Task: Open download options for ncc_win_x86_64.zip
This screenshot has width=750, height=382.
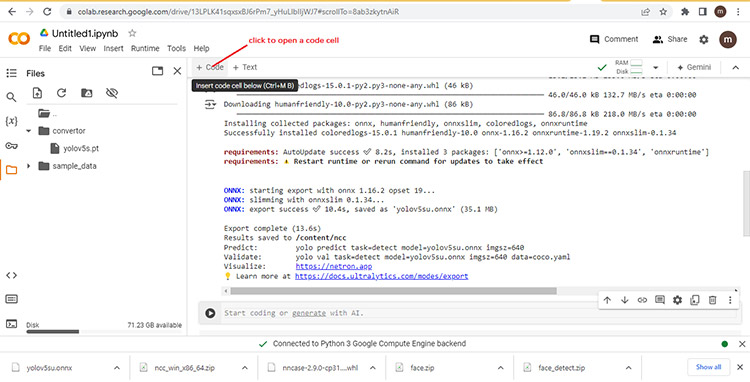Action: click(x=244, y=368)
